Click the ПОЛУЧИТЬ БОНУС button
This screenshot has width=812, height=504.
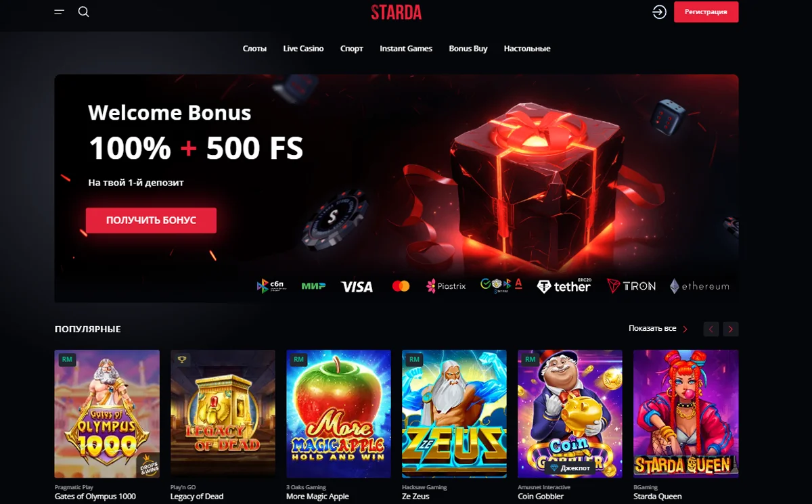coord(151,221)
